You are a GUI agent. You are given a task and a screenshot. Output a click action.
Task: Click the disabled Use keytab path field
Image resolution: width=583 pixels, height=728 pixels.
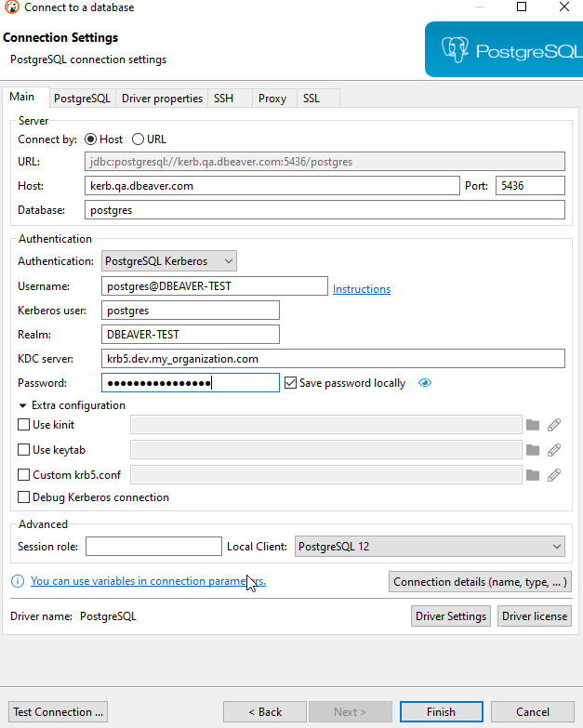[x=326, y=449]
